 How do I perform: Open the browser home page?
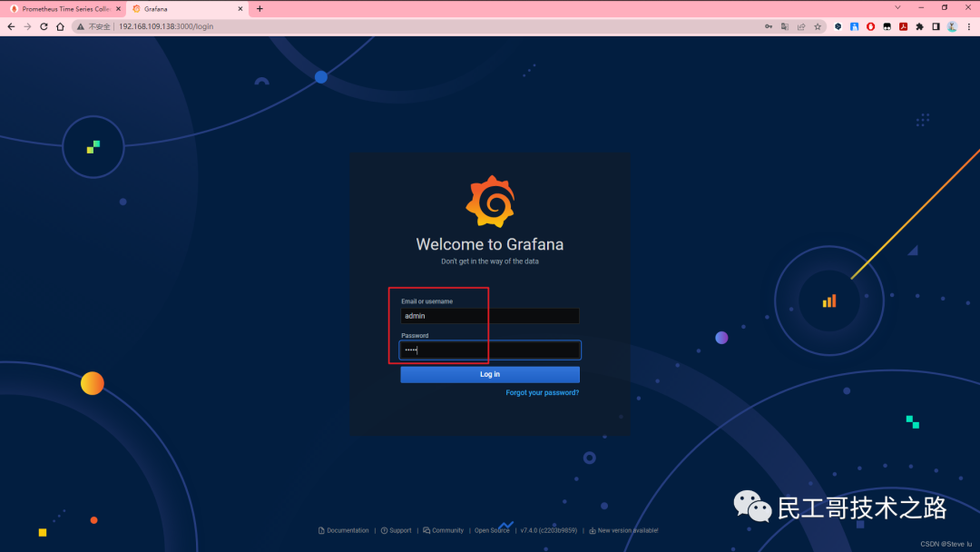click(60, 26)
